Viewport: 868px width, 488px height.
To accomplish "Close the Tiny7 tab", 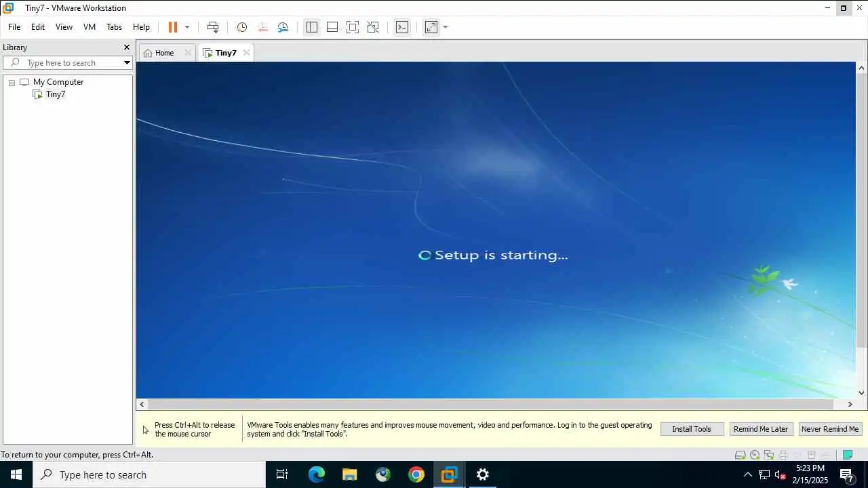I will (246, 53).
